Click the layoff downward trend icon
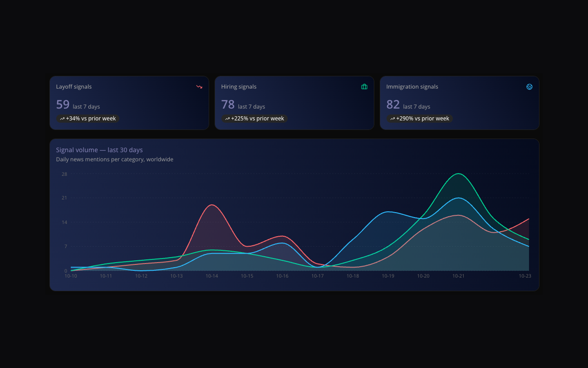Viewport: 588px width, 368px height. pyautogui.click(x=199, y=87)
